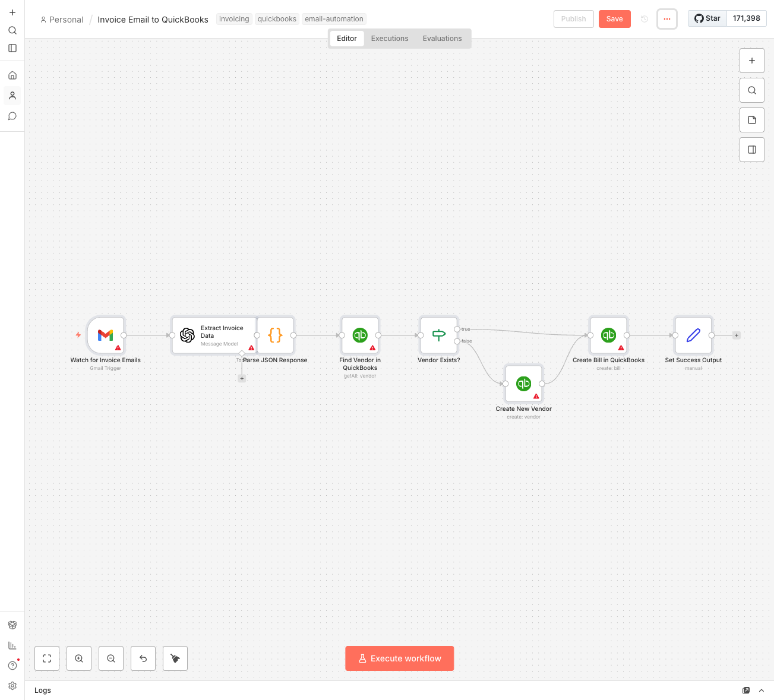
Task: Expand the Logs panel
Action: (x=761, y=691)
